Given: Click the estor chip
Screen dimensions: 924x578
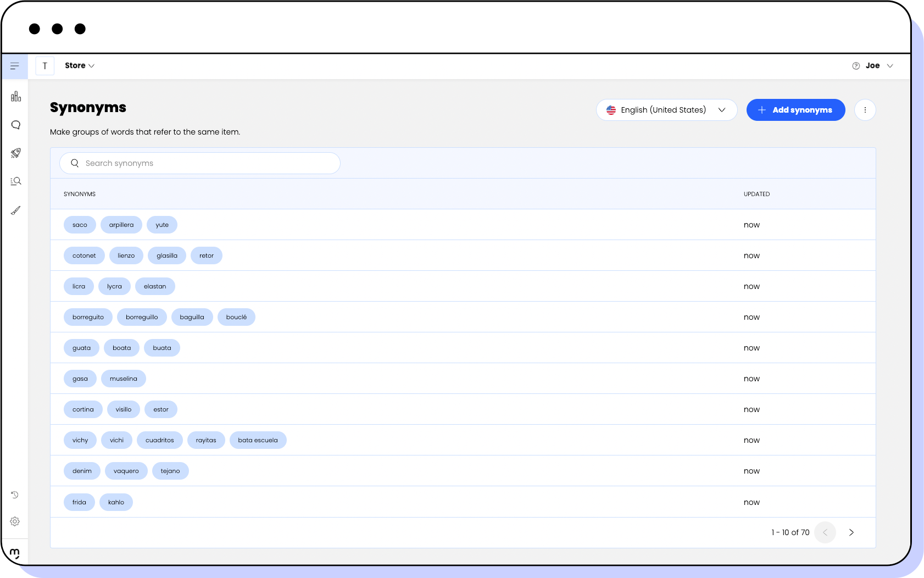Looking at the screenshot, I should pyautogui.click(x=161, y=409).
